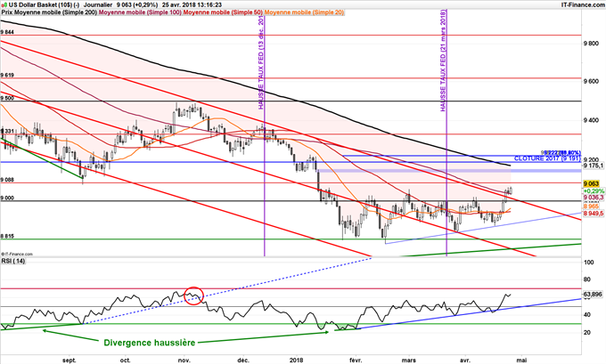The image size is (606, 364).
Task: Select Moyenne mobile (Simple 20) legend entry
Action: coord(304,12)
